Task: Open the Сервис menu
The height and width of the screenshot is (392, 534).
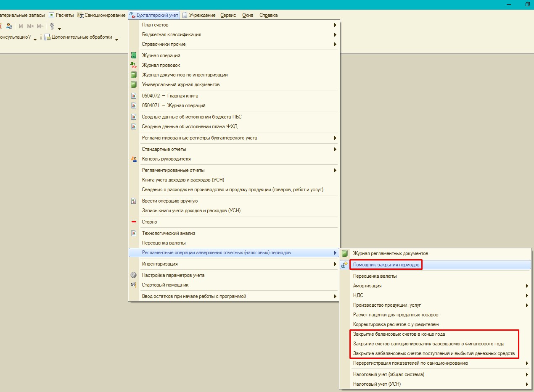Action: [228, 15]
